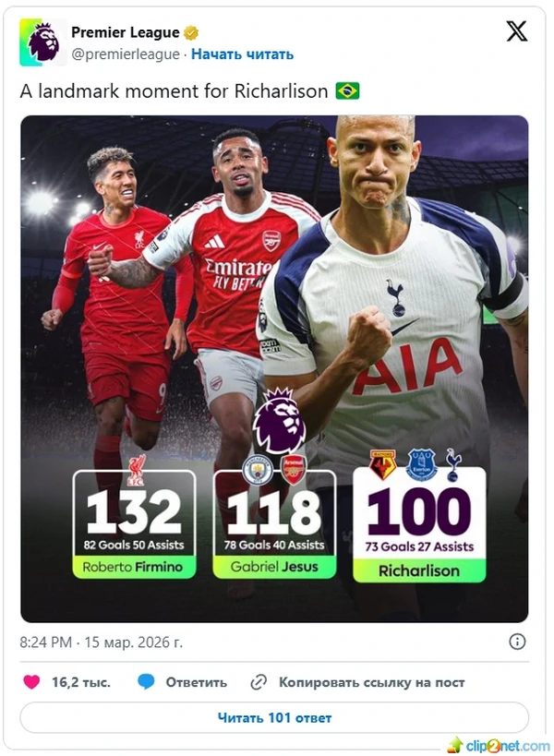Follow via Начать читать link
The height and width of the screenshot is (756, 554).
pyautogui.click(x=242, y=54)
